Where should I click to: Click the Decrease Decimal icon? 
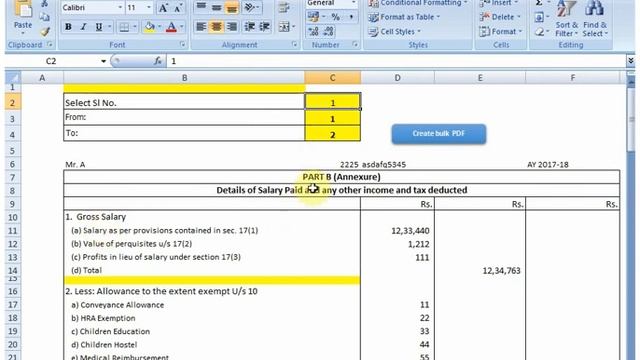click(328, 31)
